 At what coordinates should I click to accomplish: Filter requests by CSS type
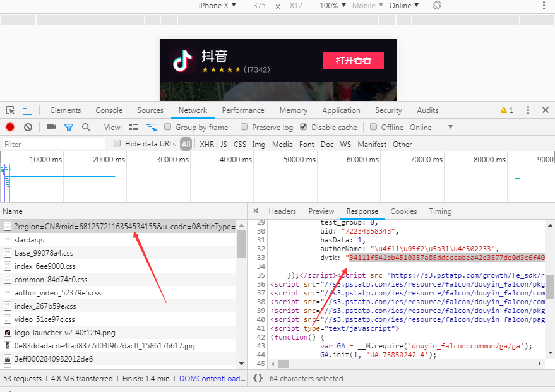[x=240, y=145]
